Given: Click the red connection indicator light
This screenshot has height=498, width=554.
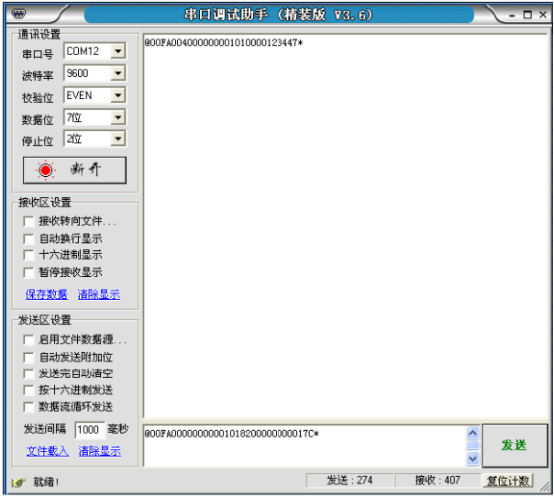Looking at the screenshot, I should pos(45,170).
